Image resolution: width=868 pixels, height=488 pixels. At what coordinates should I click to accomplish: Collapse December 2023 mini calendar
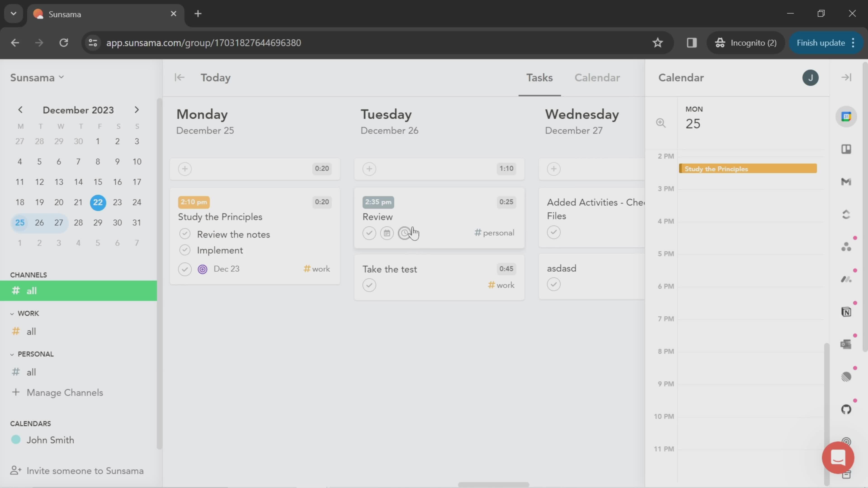coord(78,110)
